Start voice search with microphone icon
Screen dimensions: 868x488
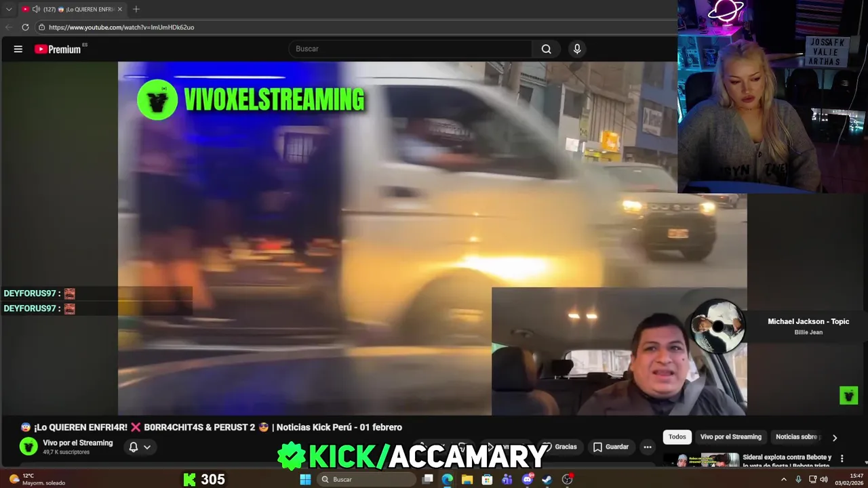click(x=577, y=49)
